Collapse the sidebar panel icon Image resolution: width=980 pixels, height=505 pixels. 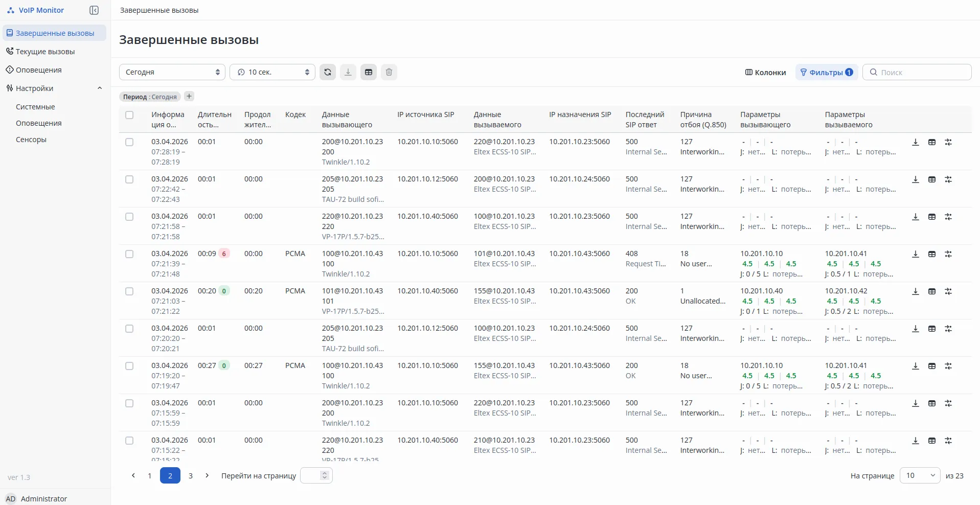coord(94,10)
